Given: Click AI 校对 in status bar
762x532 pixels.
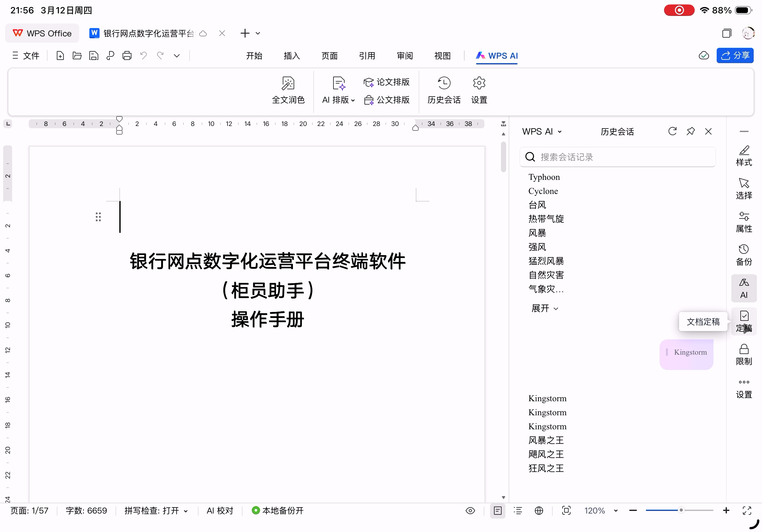Looking at the screenshot, I should coord(220,510).
